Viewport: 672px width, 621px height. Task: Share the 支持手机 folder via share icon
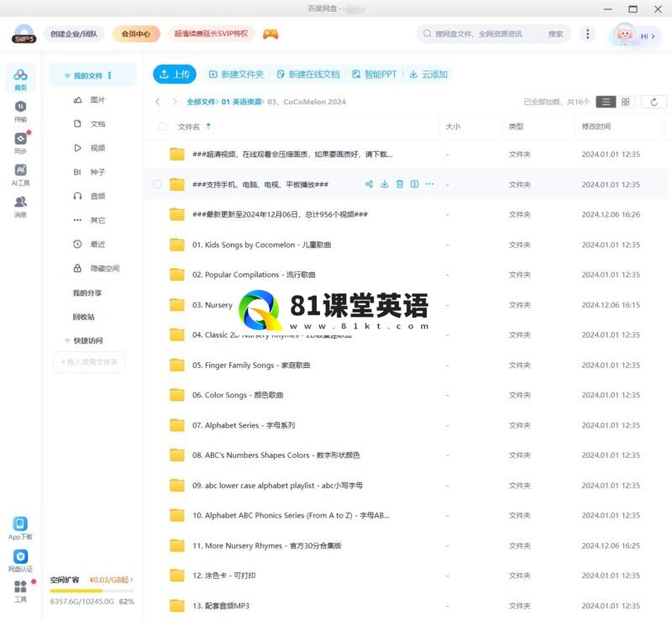click(x=369, y=184)
